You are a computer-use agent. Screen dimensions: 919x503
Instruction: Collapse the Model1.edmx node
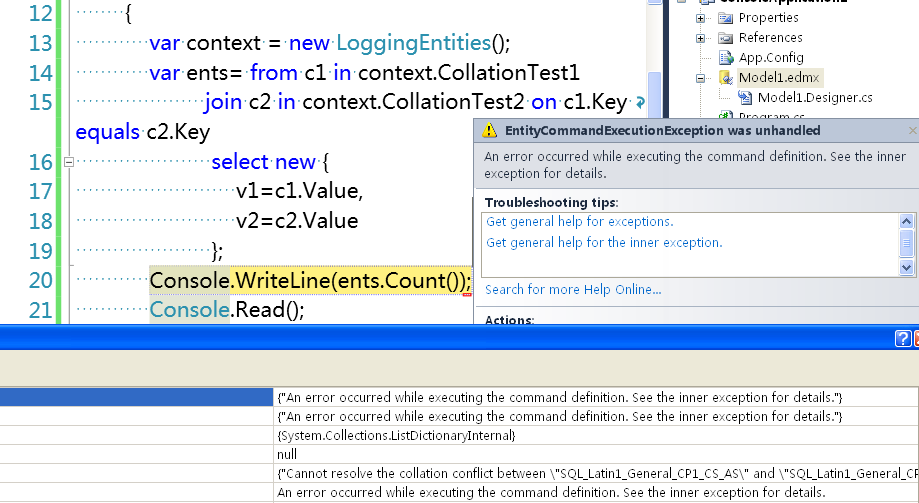pos(700,78)
